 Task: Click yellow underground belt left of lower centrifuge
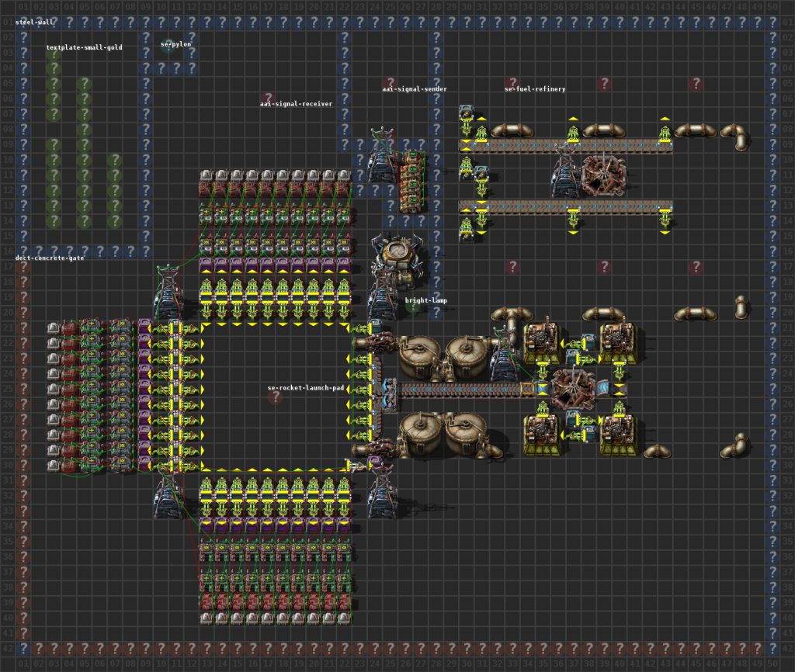point(527,390)
